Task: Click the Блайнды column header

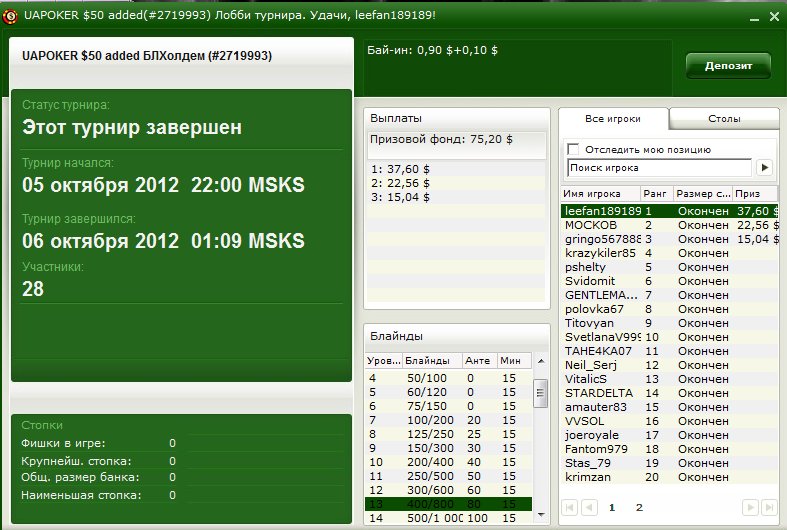Action: [432, 361]
